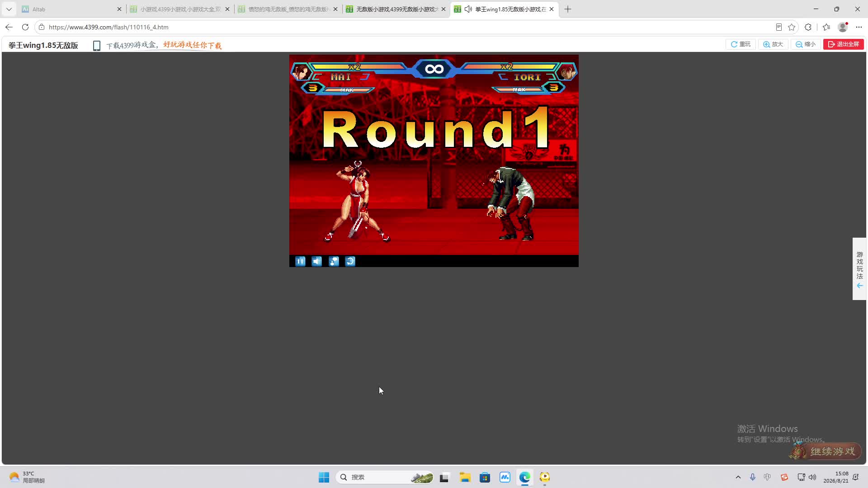Open File Explorer from the taskbar
Viewport: 868px width, 488px height.
pyautogui.click(x=465, y=477)
